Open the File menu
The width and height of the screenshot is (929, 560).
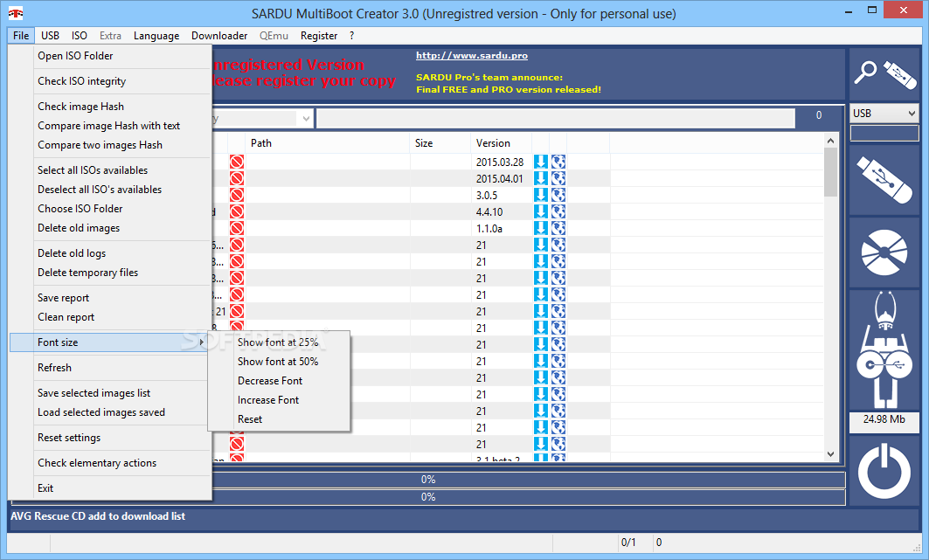click(21, 36)
